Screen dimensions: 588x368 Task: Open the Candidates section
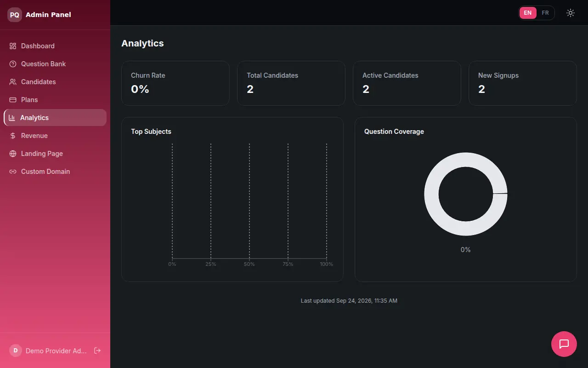55,82
